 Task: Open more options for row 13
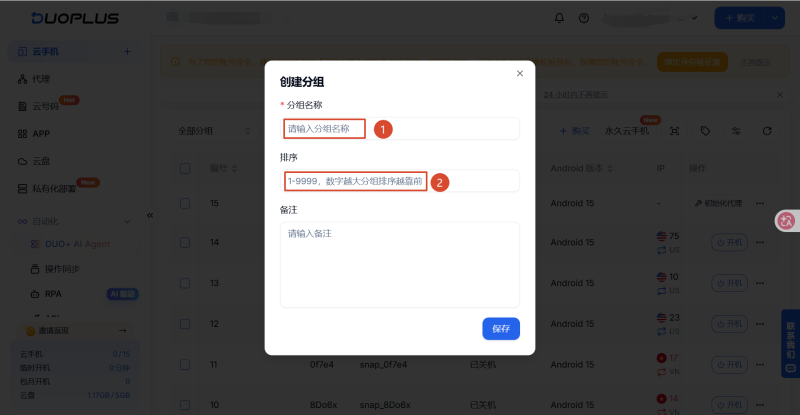pyautogui.click(x=760, y=283)
